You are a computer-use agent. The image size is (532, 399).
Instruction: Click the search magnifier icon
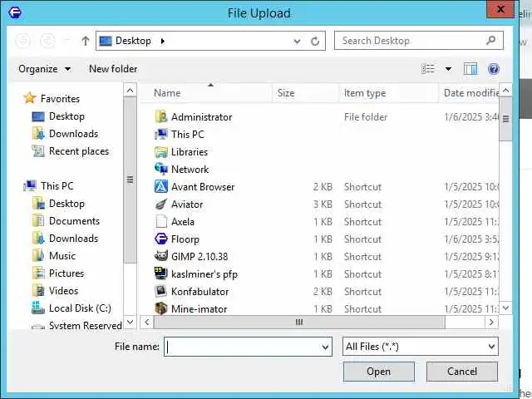(490, 41)
